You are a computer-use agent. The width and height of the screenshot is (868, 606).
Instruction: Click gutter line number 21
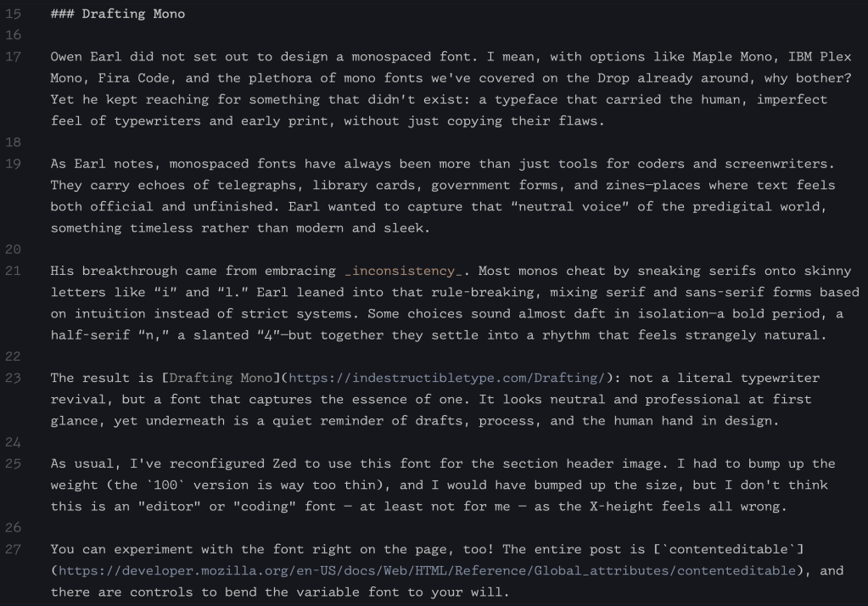(x=14, y=271)
